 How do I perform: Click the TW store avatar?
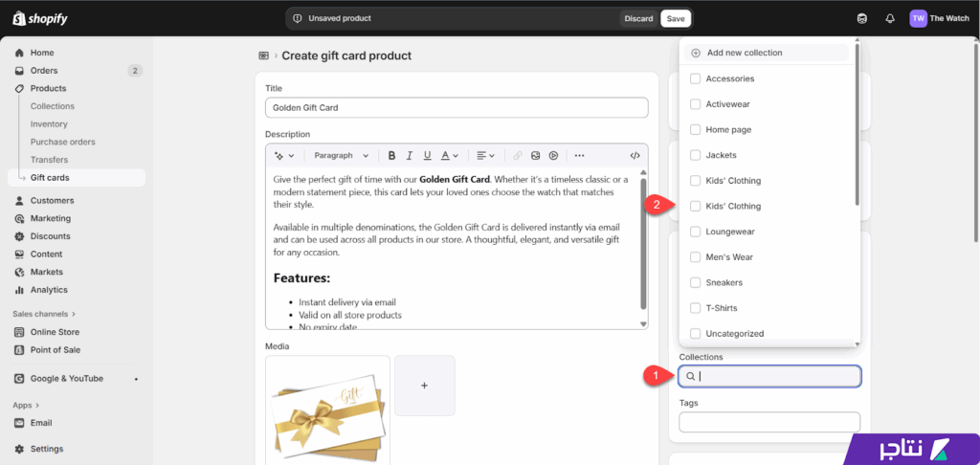pyautogui.click(x=918, y=18)
